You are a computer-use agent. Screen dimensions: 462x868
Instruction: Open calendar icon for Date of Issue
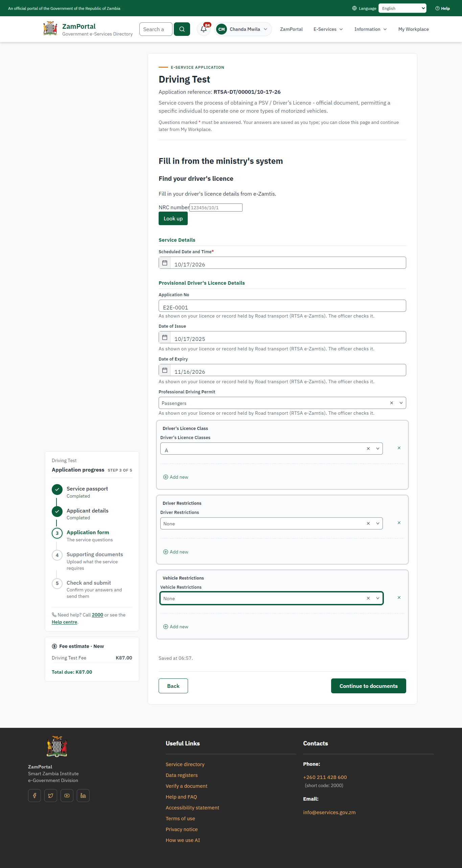[x=165, y=337]
